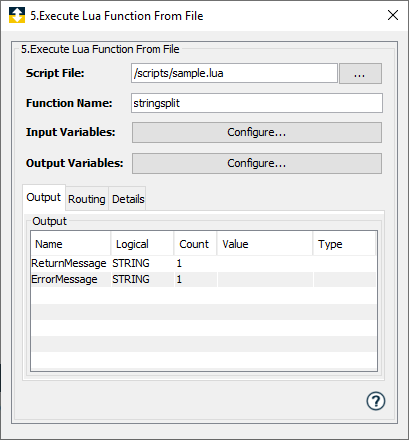Close the Execute Lua Function dialog
409x440 pixels.
(x=393, y=15)
